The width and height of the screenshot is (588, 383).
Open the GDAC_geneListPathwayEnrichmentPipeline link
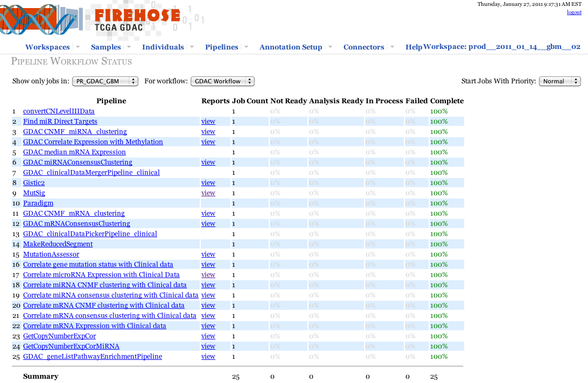[x=93, y=357]
